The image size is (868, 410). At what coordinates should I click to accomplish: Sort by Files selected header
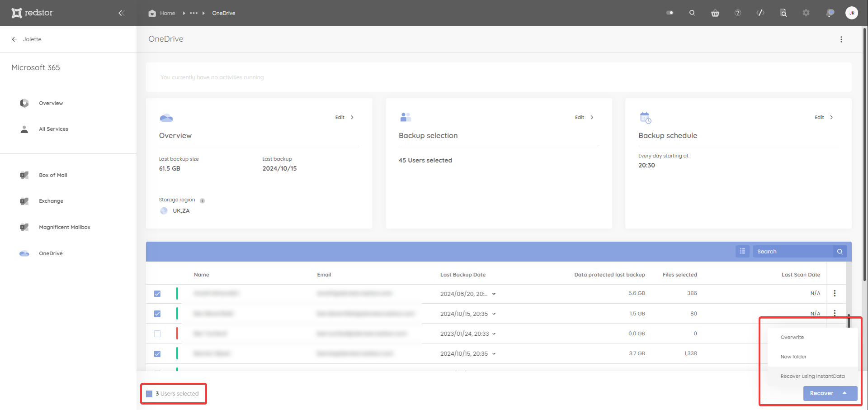(680, 275)
